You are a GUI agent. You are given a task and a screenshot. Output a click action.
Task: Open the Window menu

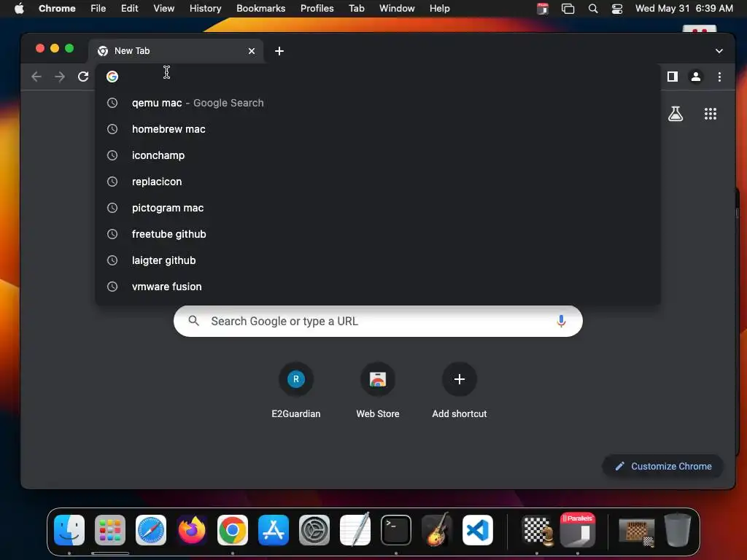tap(397, 9)
